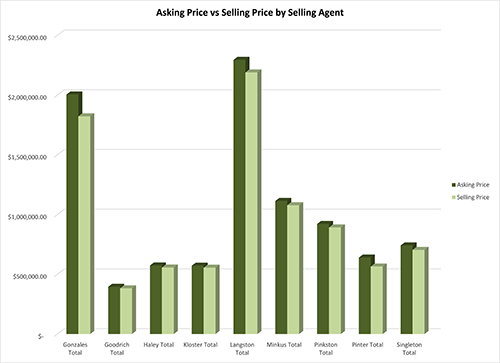The height and width of the screenshot is (363, 500).
Task: Select Langston Total asking price bar
Action: pyautogui.click(x=240, y=197)
